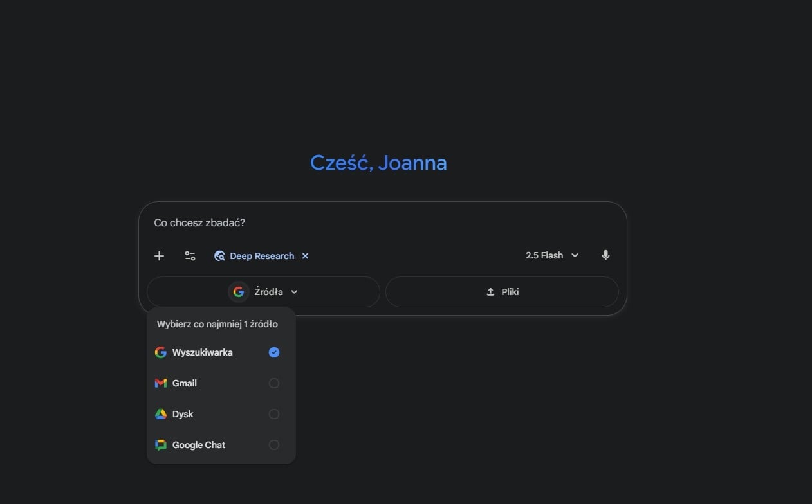Enable the Dysk source checkbox

(274, 414)
